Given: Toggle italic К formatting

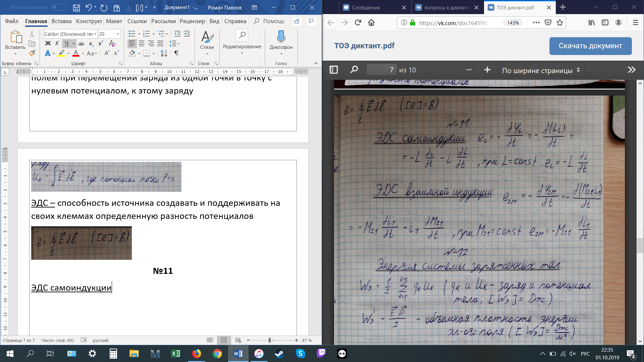Looking at the screenshot, I should 57,44.
